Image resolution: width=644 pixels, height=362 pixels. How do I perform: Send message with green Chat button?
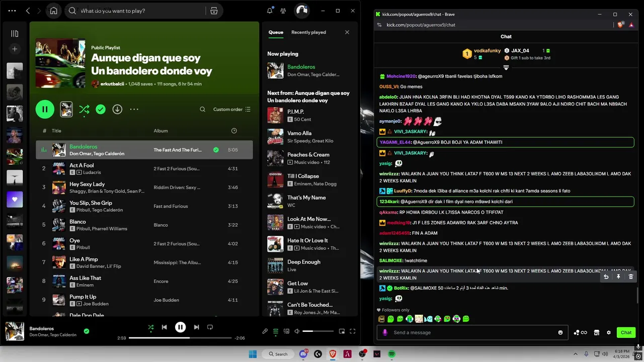[x=626, y=332]
